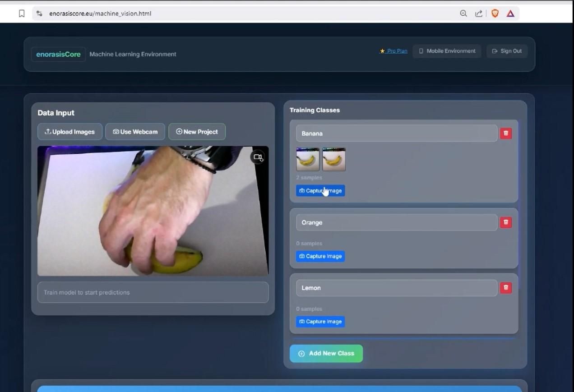Click the Brave Rewards triangle icon
574x392 pixels.
coord(510,14)
